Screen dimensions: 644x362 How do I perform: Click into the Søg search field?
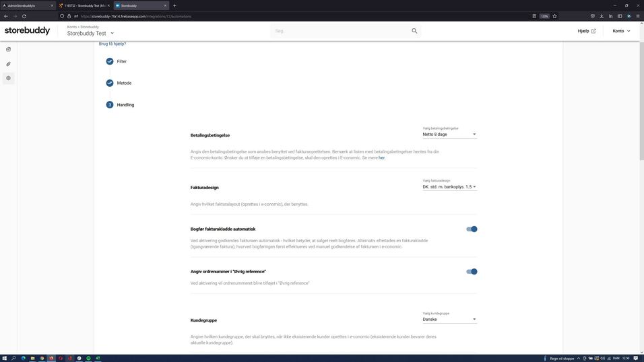(x=340, y=31)
